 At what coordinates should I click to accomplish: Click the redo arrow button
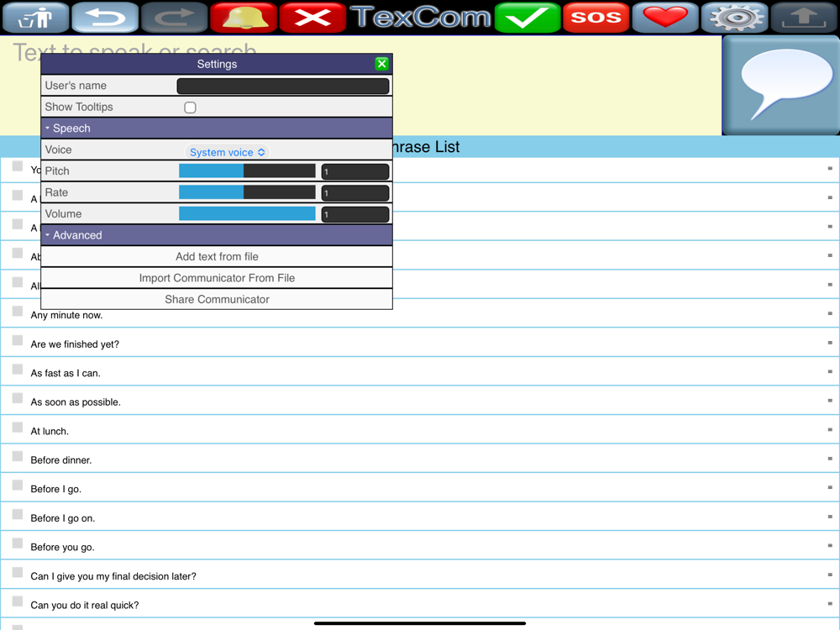click(174, 18)
